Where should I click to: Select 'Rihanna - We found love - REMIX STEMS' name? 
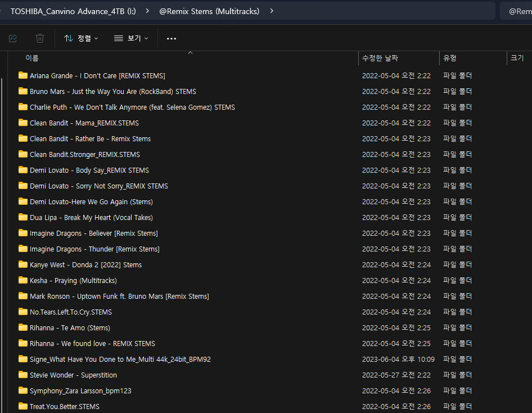pyautogui.click(x=92, y=344)
